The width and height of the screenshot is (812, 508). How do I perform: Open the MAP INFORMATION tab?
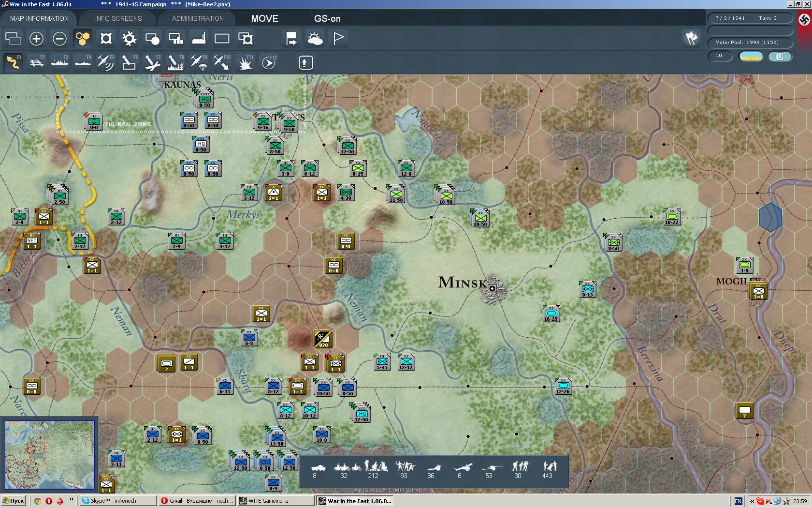point(39,18)
